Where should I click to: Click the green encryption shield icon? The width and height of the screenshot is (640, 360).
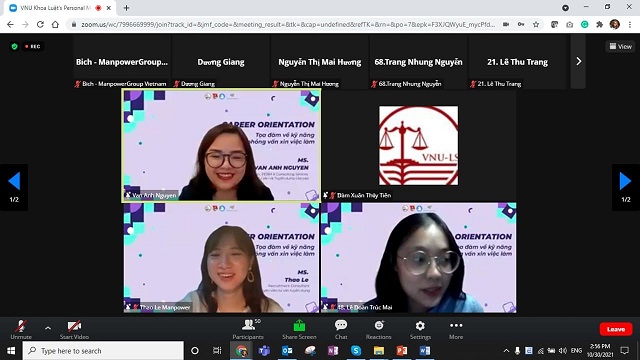click(x=15, y=47)
